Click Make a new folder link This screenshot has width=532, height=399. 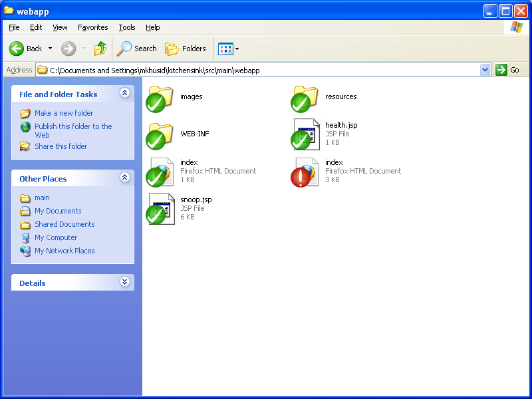[x=64, y=113]
